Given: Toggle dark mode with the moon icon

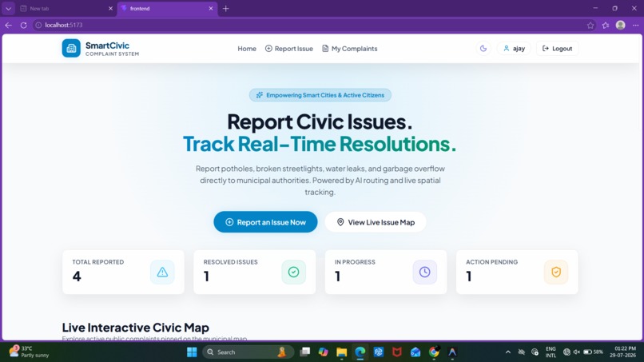Looking at the screenshot, I should (483, 49).
